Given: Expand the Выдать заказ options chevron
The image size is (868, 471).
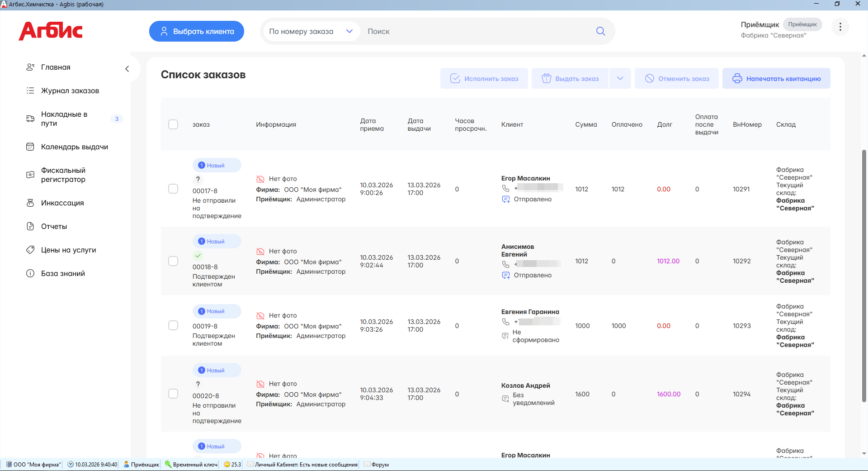Looking at the screenshot, I should (x=620, y=78).
